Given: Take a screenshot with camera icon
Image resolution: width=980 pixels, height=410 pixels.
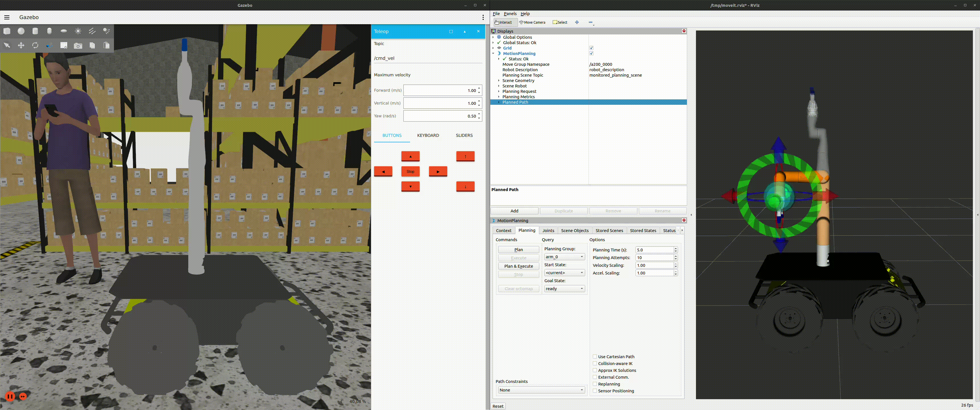Looking at the screenshot, I should 78,46.
